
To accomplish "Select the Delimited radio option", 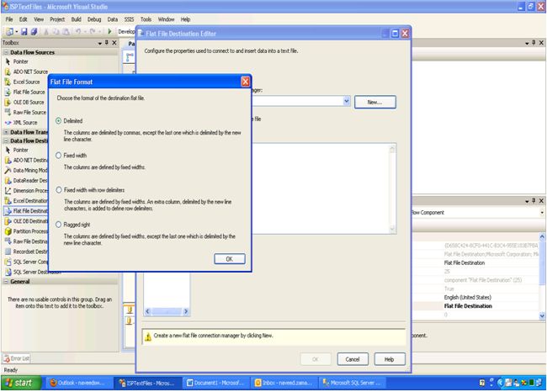I will tap(59, 120).
